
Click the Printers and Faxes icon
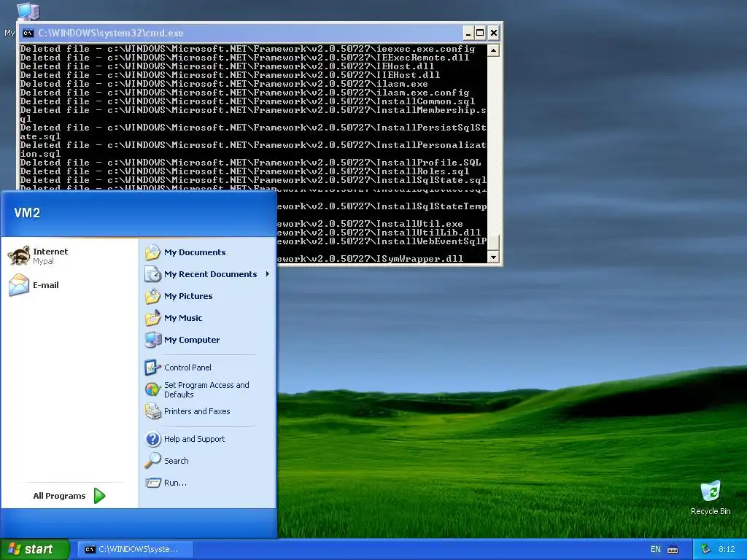pos(152,411)
